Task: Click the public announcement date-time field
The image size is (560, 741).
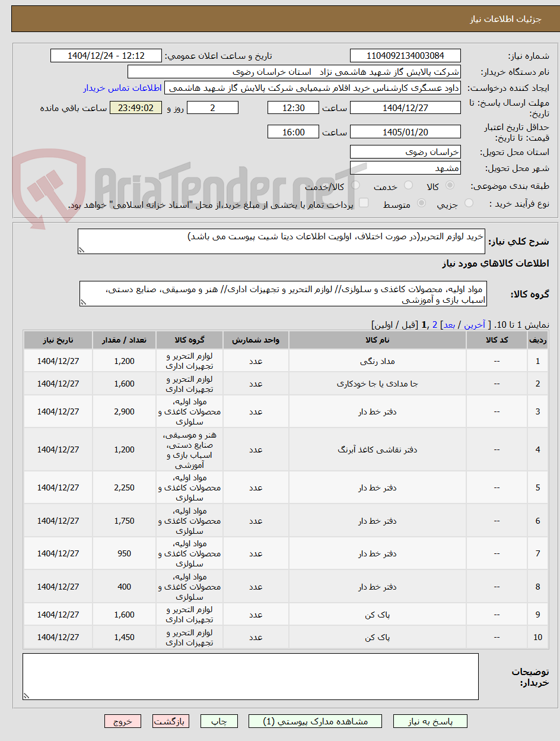Action: click(x=106, y=56)
